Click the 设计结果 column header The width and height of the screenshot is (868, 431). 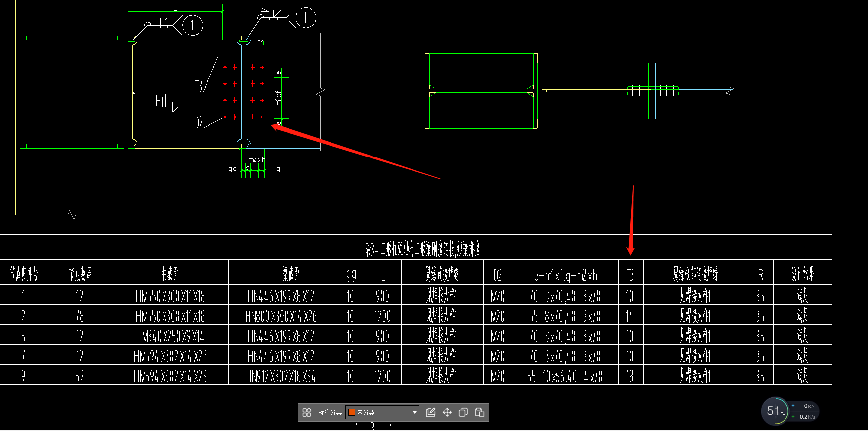(803, 274)
